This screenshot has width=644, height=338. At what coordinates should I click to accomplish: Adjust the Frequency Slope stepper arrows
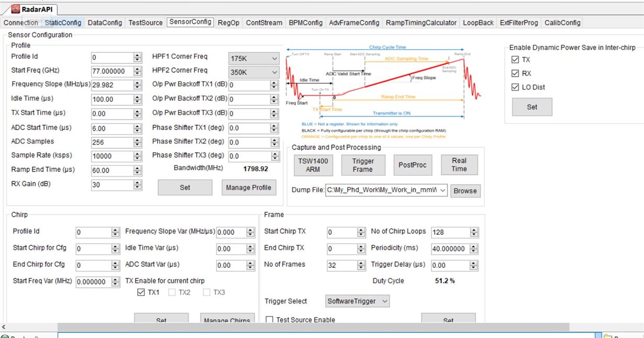tap(138, 85)
